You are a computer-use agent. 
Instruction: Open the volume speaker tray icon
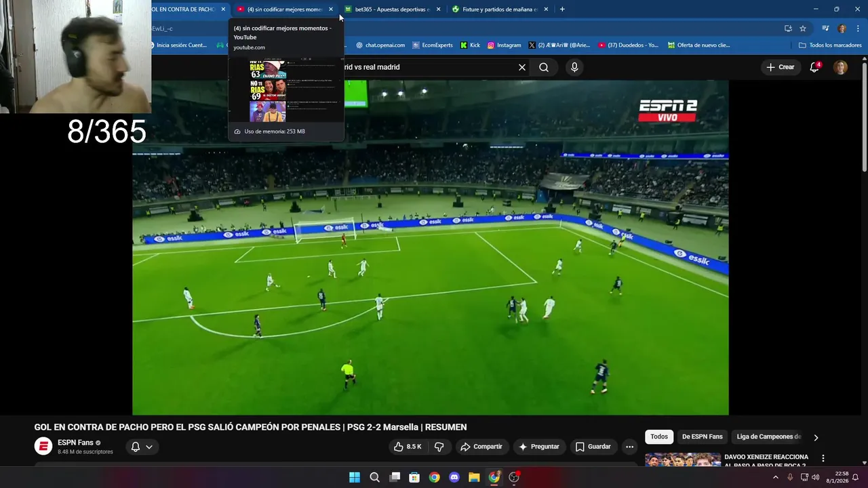pyautogui.click(x=815, y=477)
